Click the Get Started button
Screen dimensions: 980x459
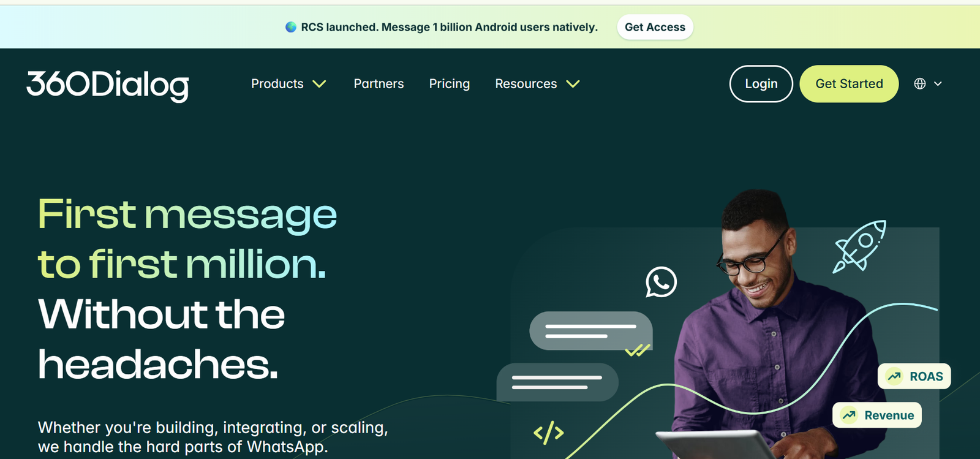coord(849,84)
